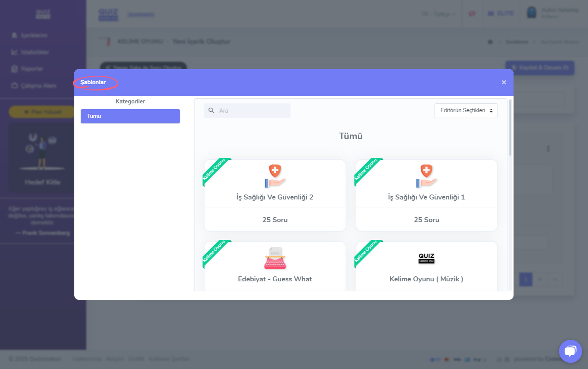Image resolution: width=588 pixels, height=369 pixels.
Task: Click the Şablonlar modal title
Action: [x=93, y=82]
